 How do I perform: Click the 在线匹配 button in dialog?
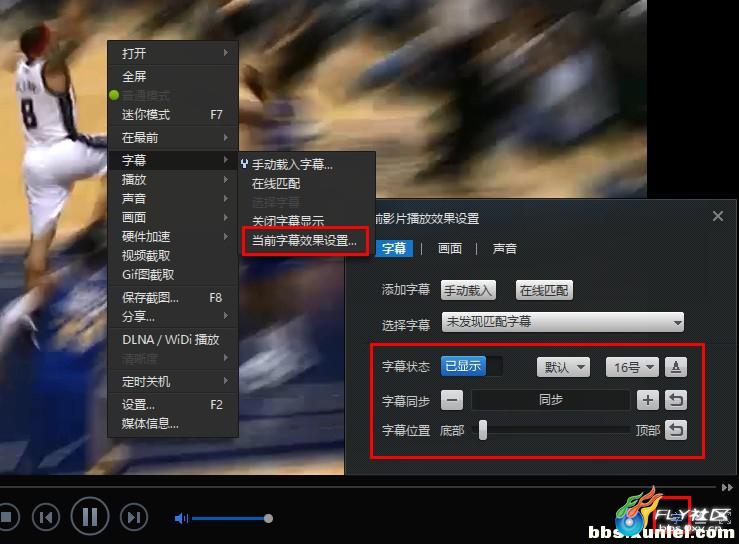tap(544, 290)
